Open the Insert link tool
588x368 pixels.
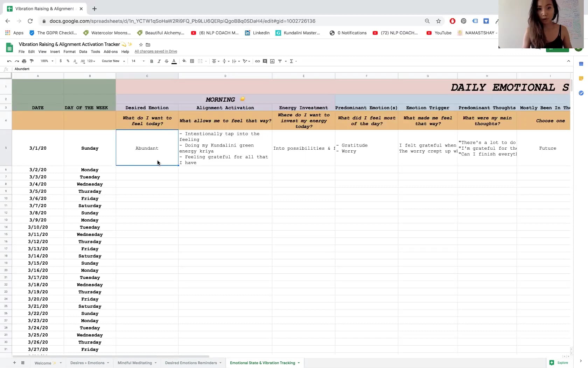click(x=258, y=61)
